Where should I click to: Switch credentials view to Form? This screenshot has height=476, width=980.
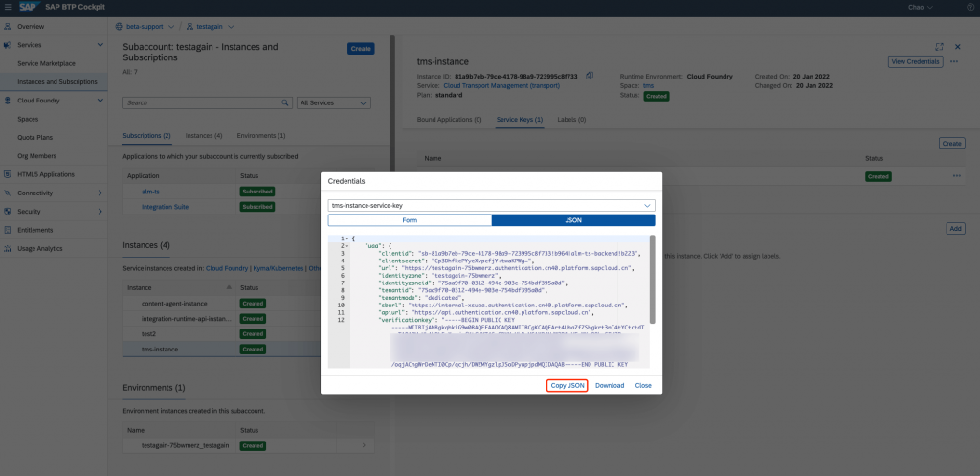(410, 220)
